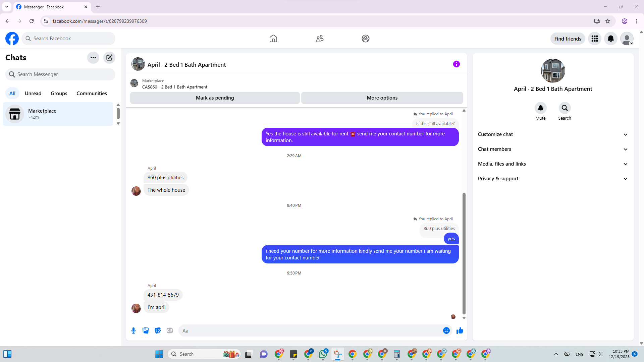Click the Mark as pending button
The width and height of the screenshot is (644, 362).
coord(215,98)
